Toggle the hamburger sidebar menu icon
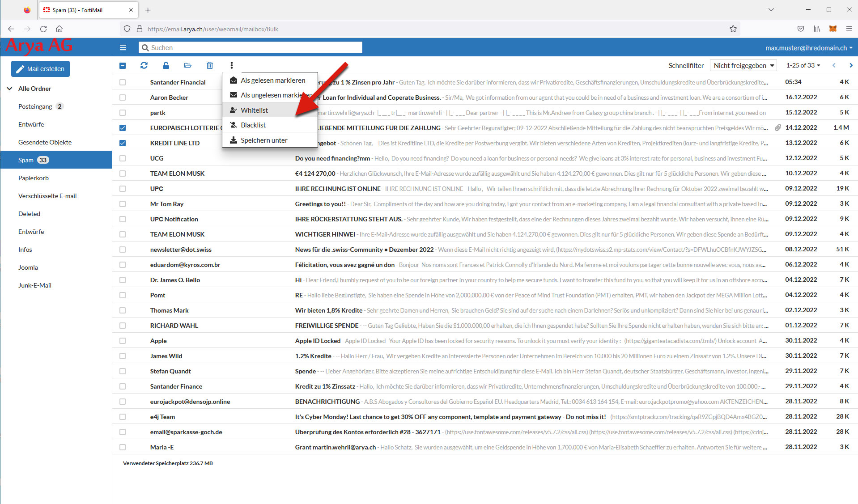 [x=123, y=47]
